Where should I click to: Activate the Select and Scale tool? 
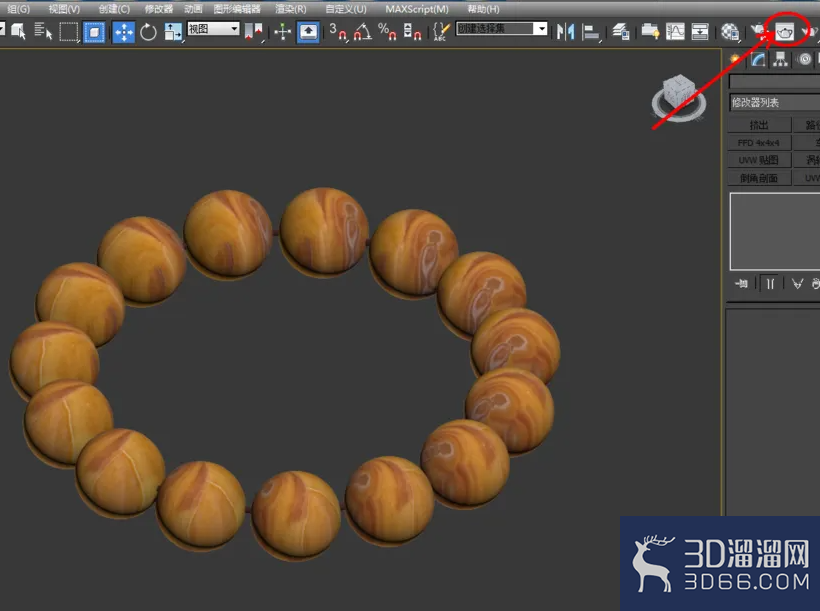click(x=173, y=32)
